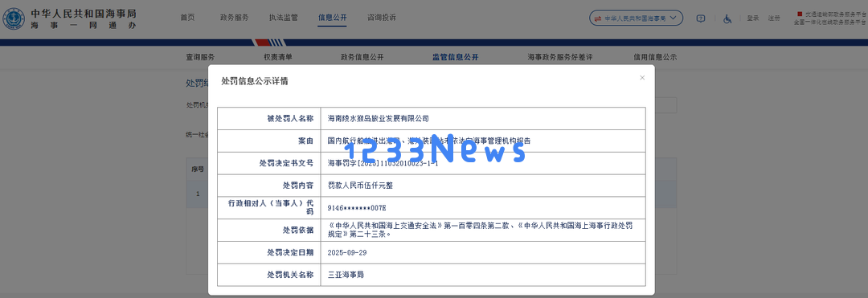Select the authority name 三亚海事局
Screen dimensions: 868x298
pos(346,275)
